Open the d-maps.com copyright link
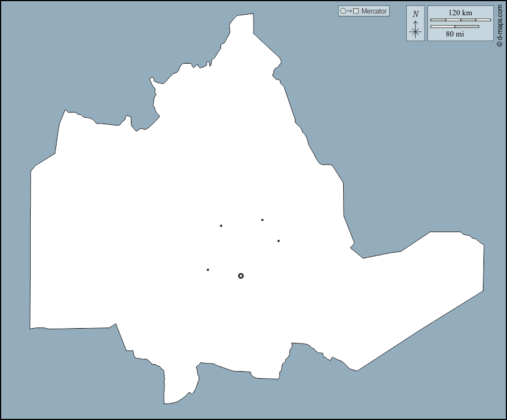This screenshot has height=420, width=507. [x=500, y=24]
